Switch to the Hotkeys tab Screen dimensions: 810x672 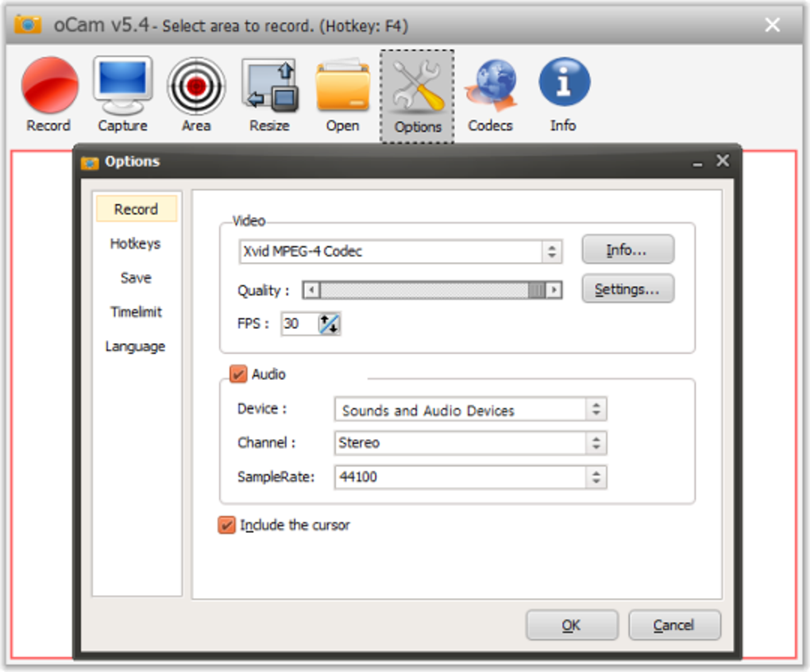coord(135,243)
